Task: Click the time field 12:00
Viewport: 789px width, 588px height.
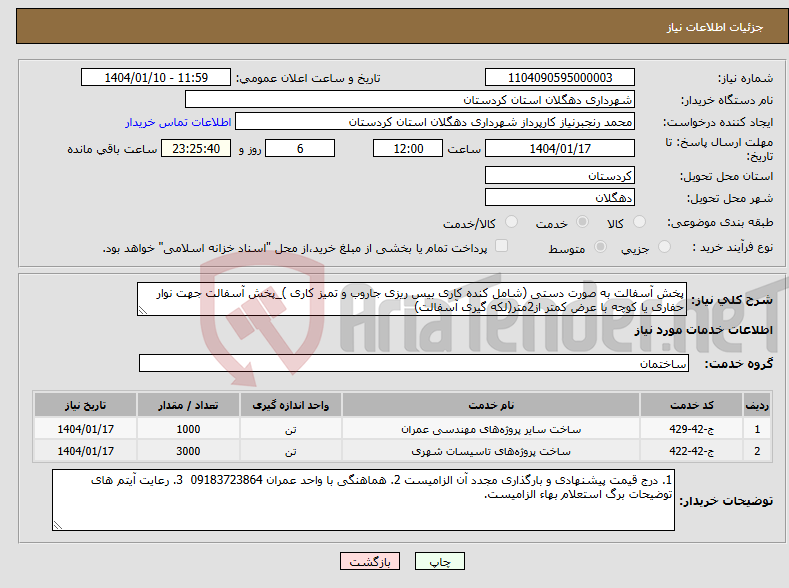Action: [408, 148]
